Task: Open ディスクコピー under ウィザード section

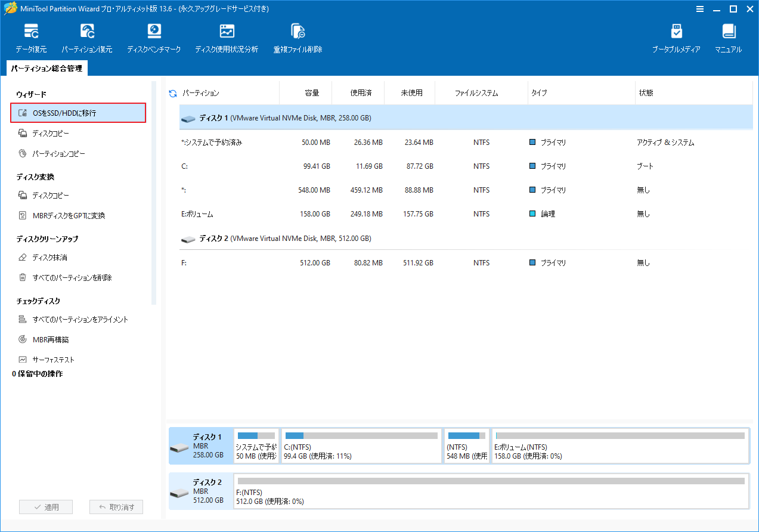Action: click(x=57, y=133)
